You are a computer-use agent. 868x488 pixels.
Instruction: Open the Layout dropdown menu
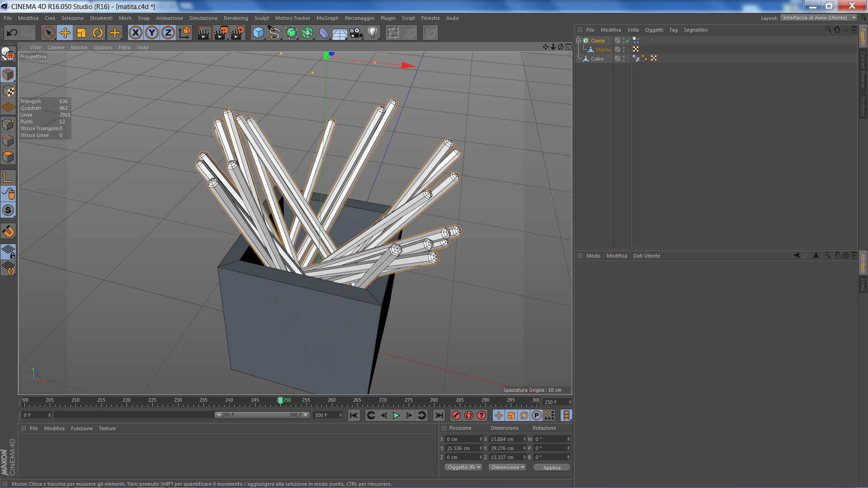tap(818, 18)
